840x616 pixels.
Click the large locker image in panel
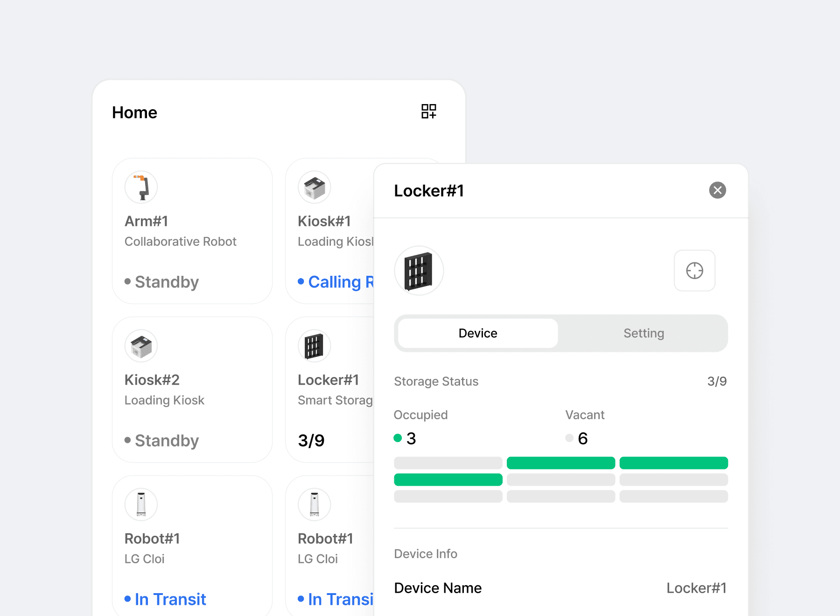419,271
